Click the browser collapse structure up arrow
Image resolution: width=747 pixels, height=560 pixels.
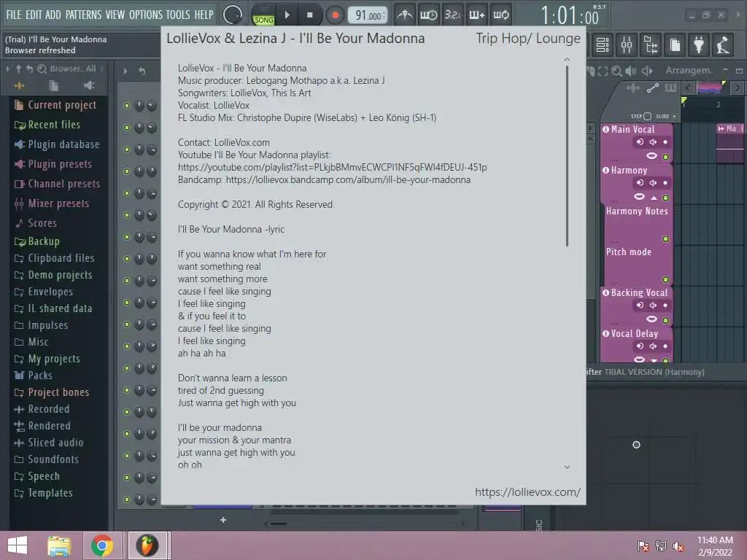click(18, 69)
